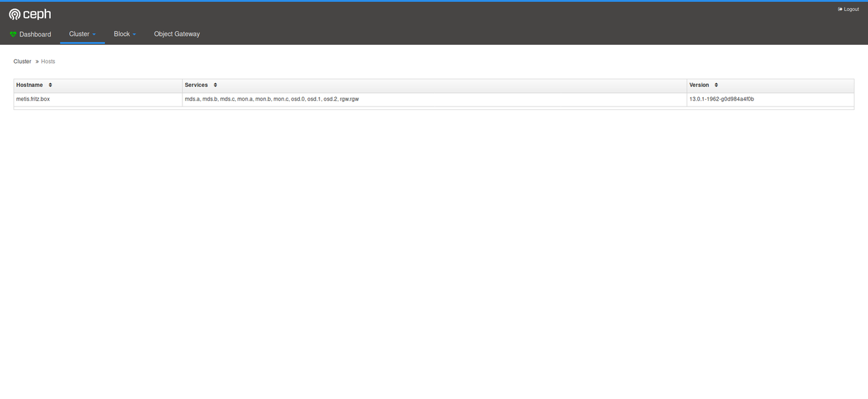This screenshot has width=868, height=399.
Task: Open the Block menu label
Action: pyautogui.click(x=121, y=34)
